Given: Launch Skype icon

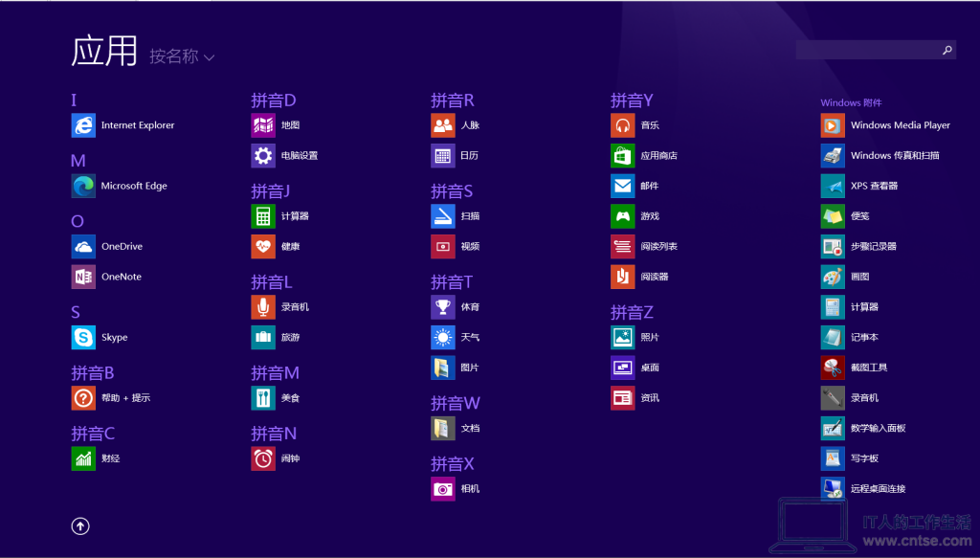Looking at the screenshot, I should (83, 338).
